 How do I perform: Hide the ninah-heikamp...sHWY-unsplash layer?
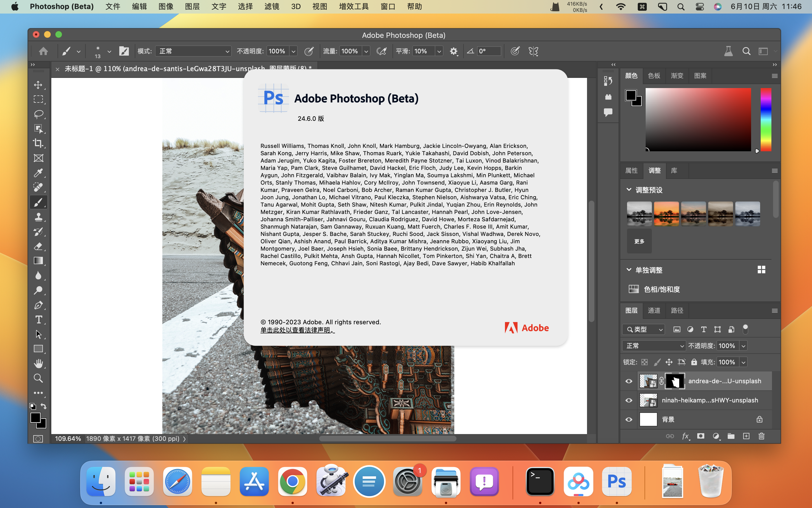[x=629, y=400]
